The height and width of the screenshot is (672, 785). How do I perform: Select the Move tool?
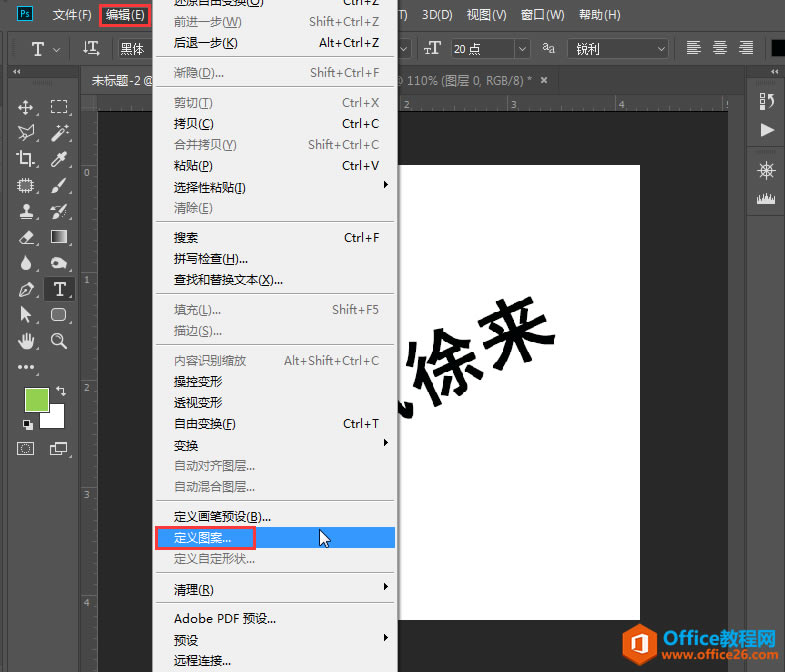coord(26,107)
